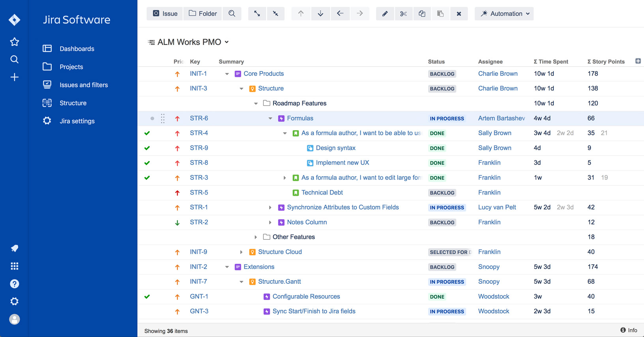
Task: Expand Synchronize Attributes to Custom Fields
Action: pyautogui.click(x=270, y=208)
